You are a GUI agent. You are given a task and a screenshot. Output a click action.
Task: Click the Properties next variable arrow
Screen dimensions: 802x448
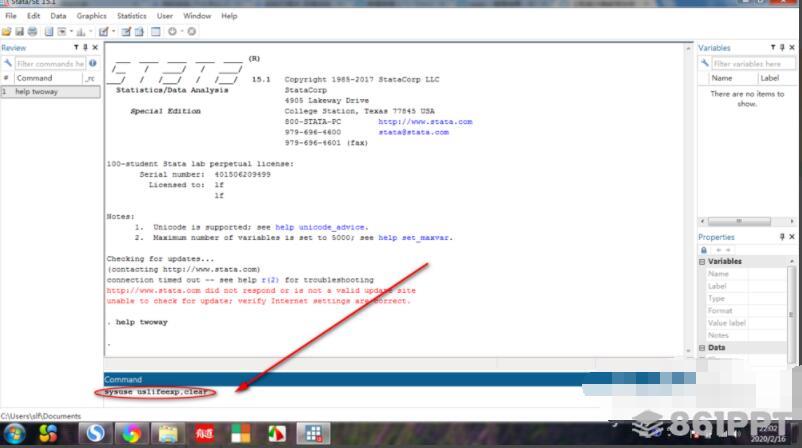tap(728, 250)
